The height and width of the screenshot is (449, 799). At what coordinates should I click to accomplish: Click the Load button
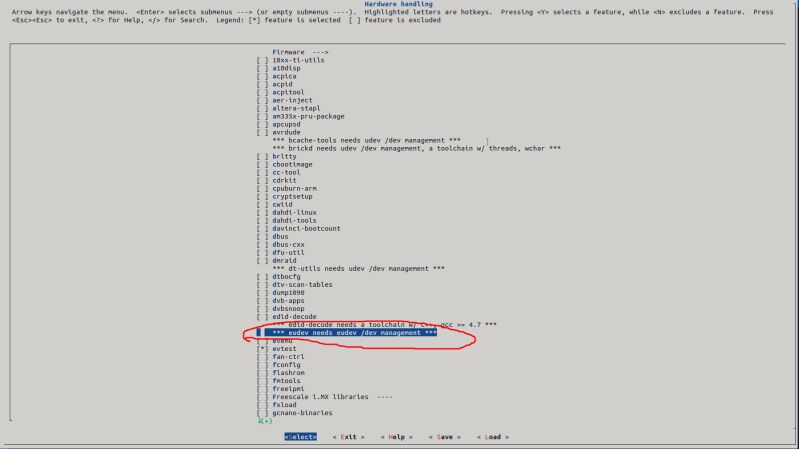492,437
